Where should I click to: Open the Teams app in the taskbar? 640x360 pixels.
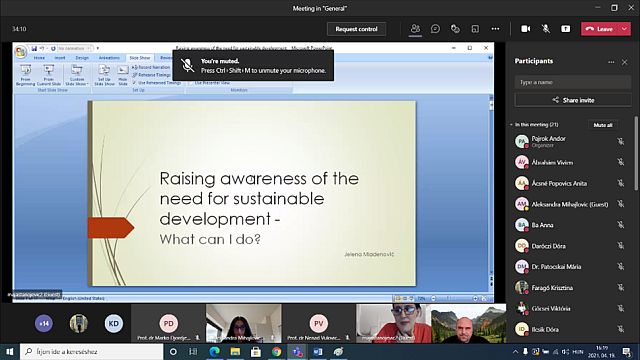[x=297, y=351]
